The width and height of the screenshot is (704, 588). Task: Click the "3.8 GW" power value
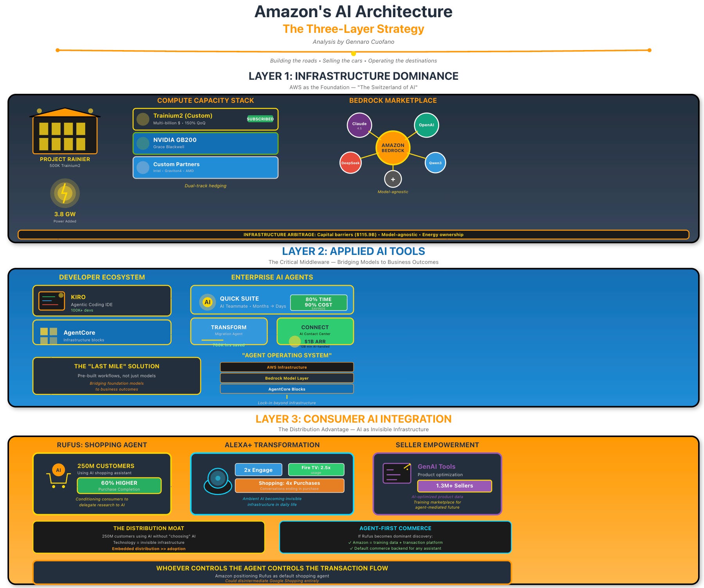tap(65, 214)
